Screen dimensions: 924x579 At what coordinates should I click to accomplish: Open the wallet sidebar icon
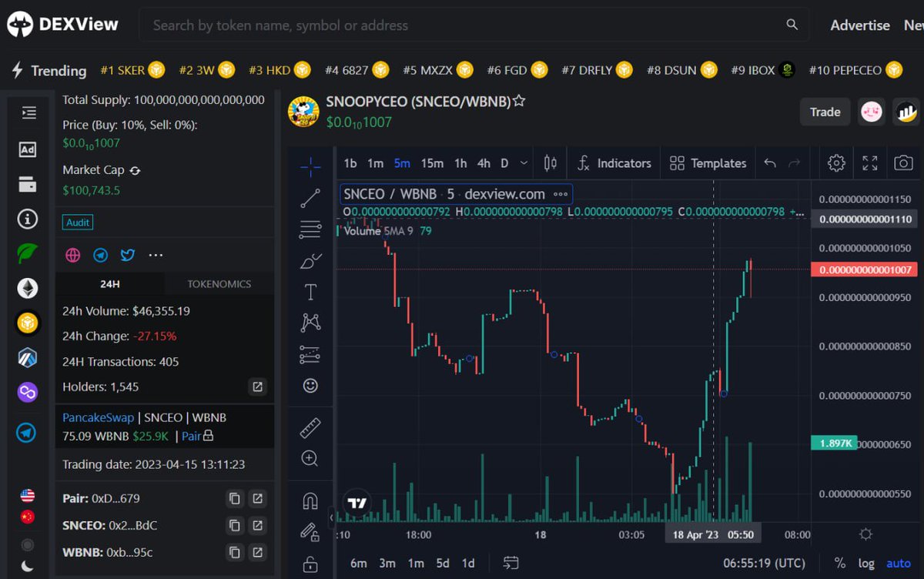(x=28, y=185)
